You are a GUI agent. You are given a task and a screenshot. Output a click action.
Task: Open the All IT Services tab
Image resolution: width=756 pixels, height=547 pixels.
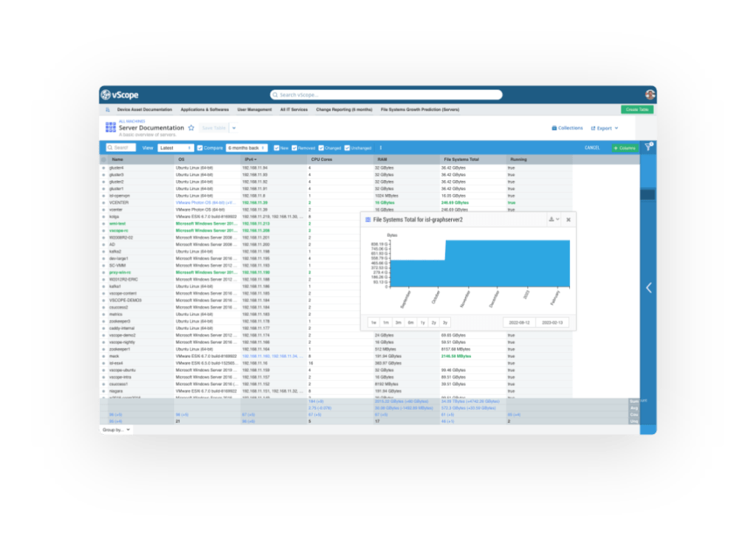coord(294,110)
